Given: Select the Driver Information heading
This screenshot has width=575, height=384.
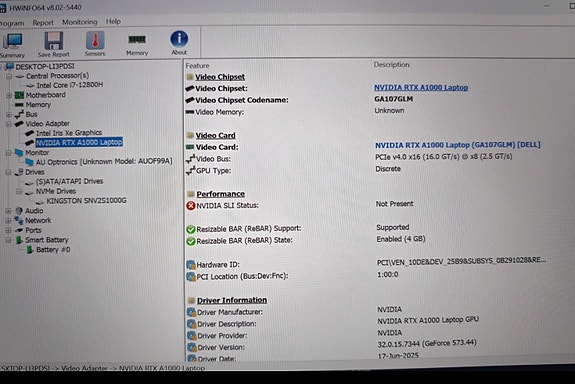Looking at the screenshot, I should tap(232, 300).
